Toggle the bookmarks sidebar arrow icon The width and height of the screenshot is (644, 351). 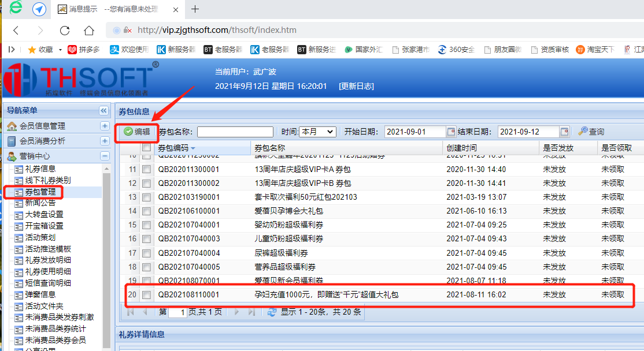tap(12, 50)
